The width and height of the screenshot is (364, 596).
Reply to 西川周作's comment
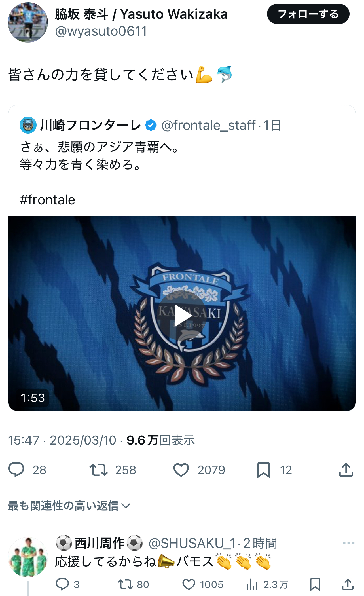click(x=62, y=584)
